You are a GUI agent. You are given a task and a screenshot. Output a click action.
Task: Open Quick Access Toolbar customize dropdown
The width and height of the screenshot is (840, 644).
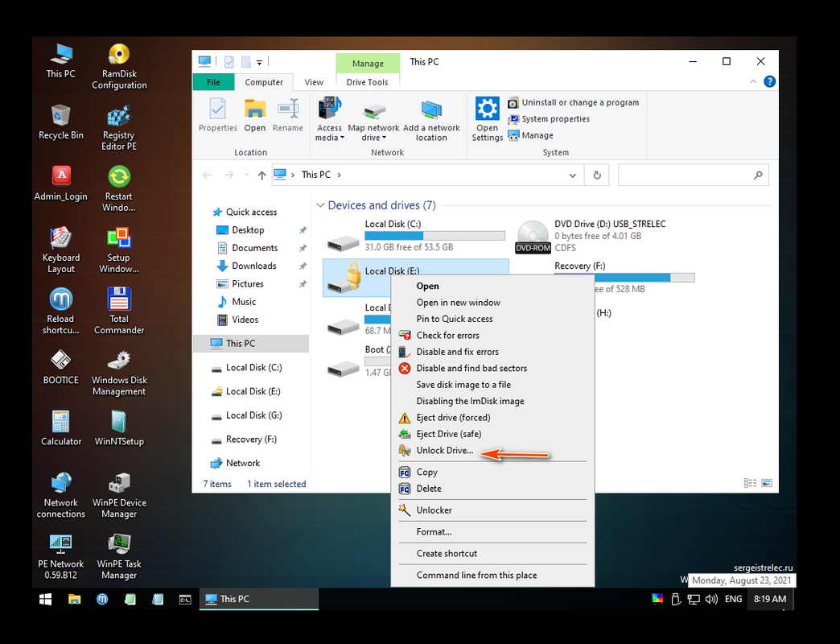tap(259, 62)
